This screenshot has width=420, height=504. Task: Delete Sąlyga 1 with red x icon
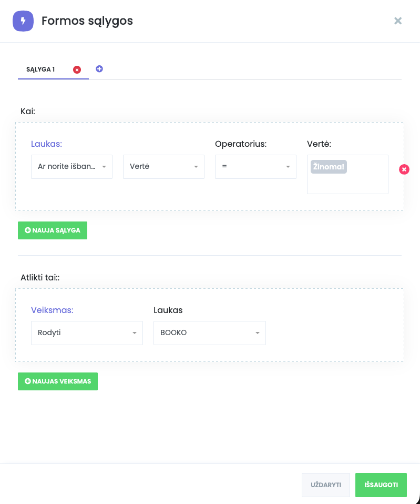(77, 69)
